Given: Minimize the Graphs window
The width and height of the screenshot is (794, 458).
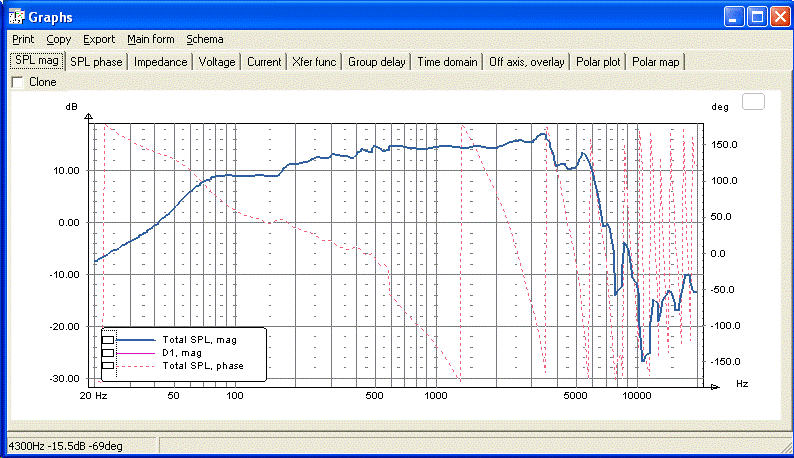Looking at the screenshot, I should (733, 17).
